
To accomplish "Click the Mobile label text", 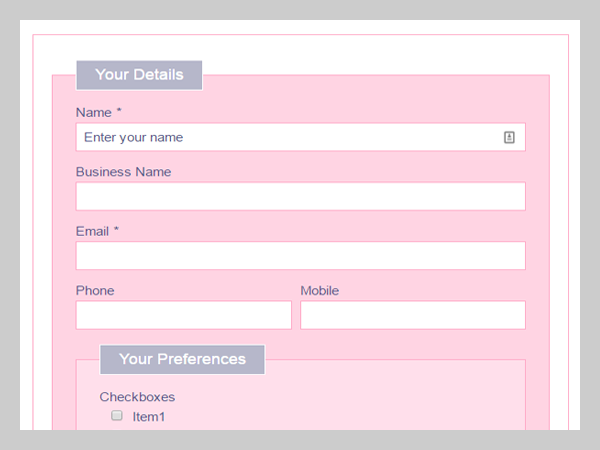I will click(319, 291).
